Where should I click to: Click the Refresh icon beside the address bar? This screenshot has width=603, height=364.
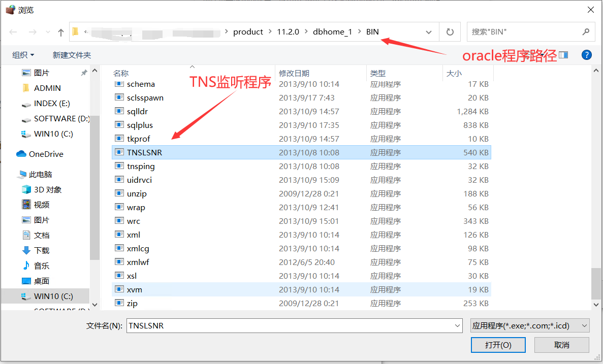point(450,31)
